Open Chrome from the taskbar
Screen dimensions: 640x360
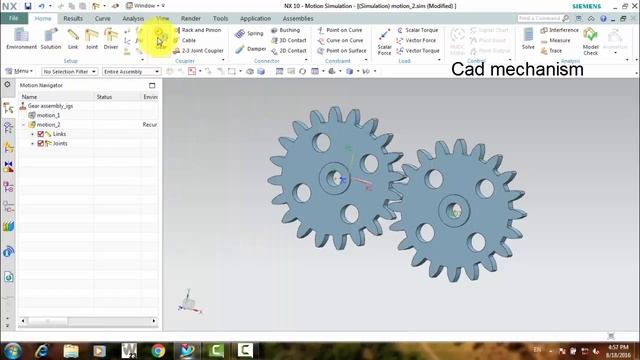click(158, 350)
